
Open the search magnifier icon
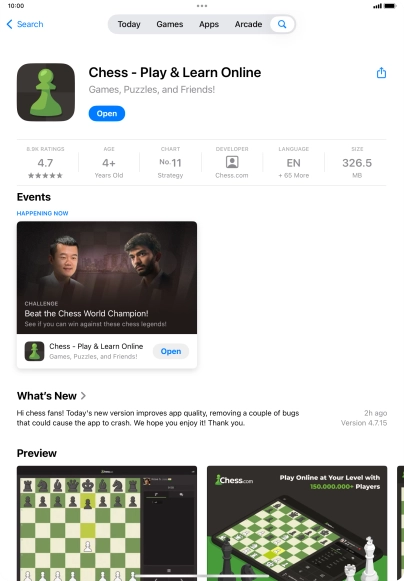tap(282, 24)
